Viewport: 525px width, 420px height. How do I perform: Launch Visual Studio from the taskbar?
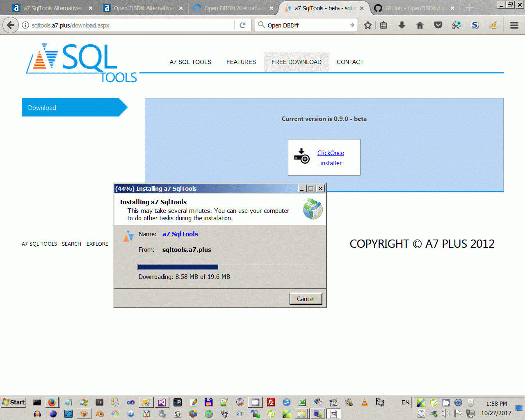(x=162, y=402)
